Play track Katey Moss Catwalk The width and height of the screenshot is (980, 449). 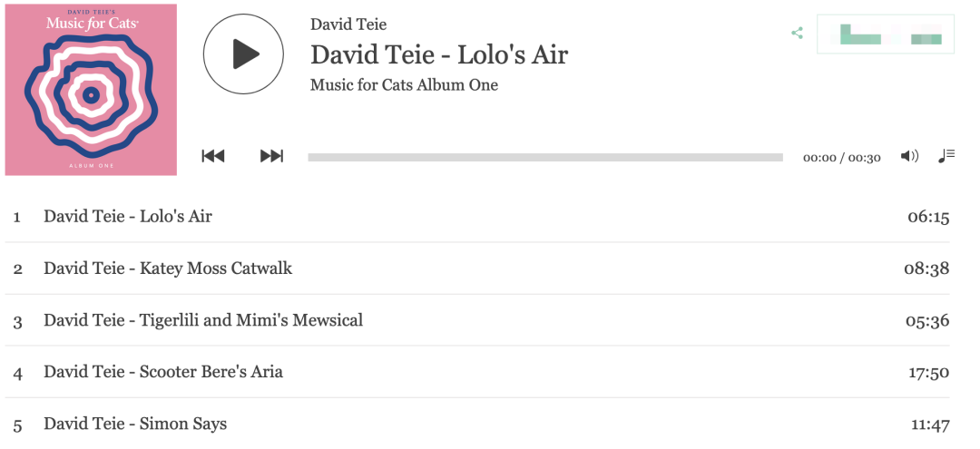168,268
